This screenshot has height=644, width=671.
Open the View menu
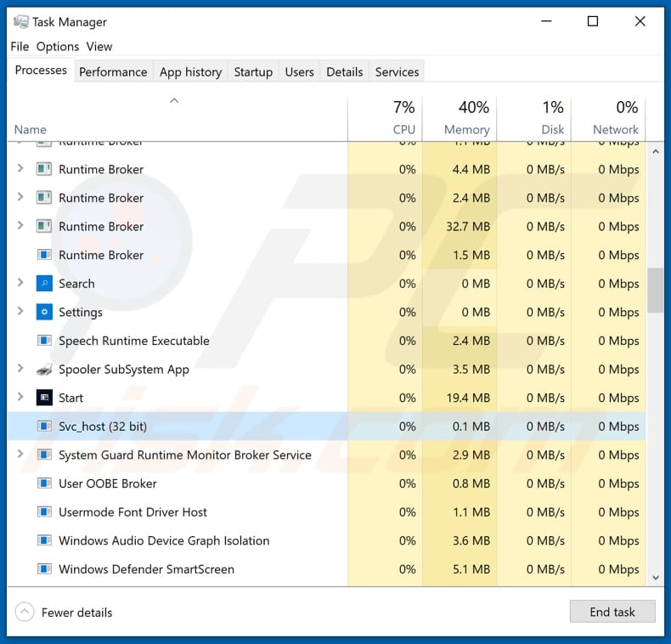point(99,46)
